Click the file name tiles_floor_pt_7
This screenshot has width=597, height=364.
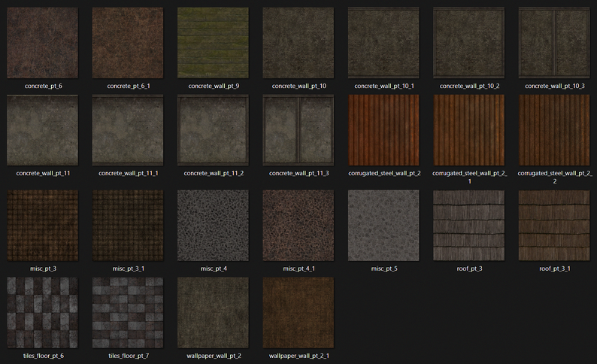tap(129, 356)
